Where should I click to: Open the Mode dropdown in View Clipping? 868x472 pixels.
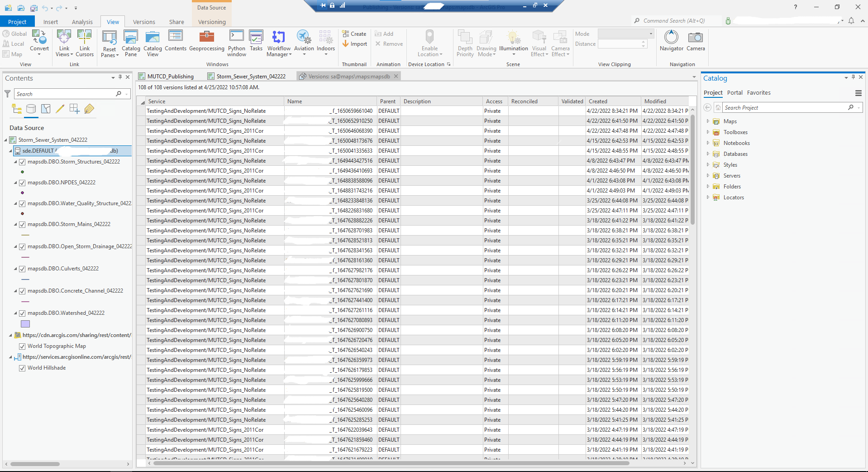[x=649, y=34]
